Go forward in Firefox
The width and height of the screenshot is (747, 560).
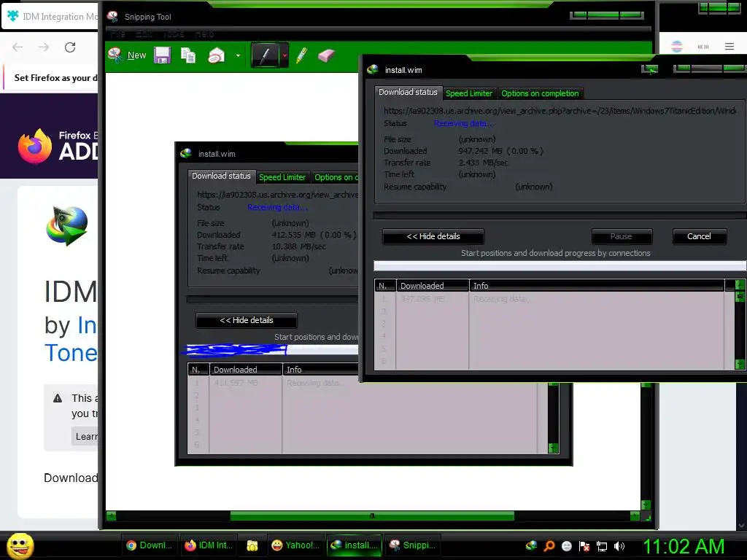[44, 47]
